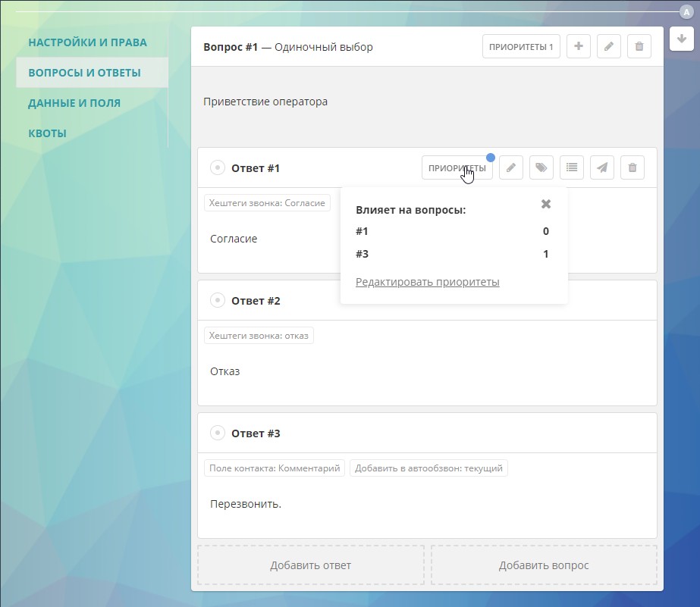Viewport: 700px width, 607px height.
Task: Go to the КВОТЫ section
Action: (x=47, y=133)
